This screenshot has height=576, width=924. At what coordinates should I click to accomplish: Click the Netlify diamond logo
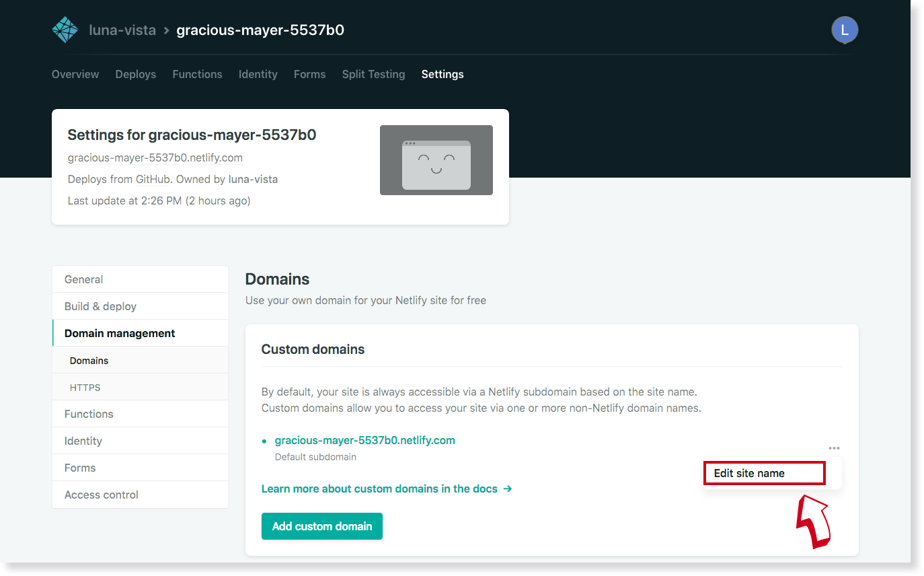(65, 30)
